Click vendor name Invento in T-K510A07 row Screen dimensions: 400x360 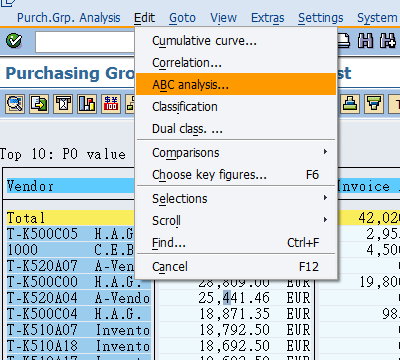click(x=122, y=330)
